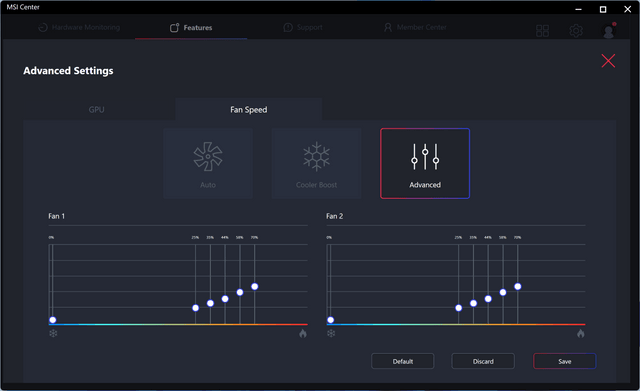Click Fan 1 44% slider handle
This screenshot has width=640, height=391.
click(x=225, y=299)
